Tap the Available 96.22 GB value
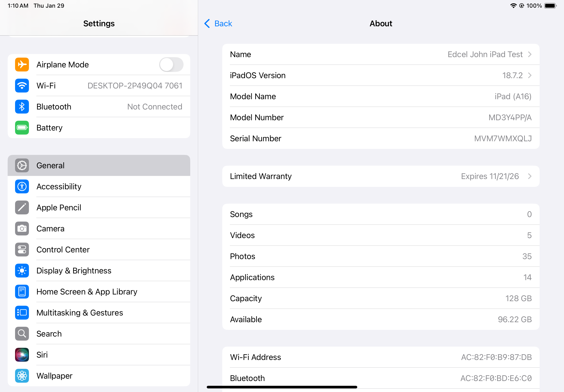This screenshot has height=392, width=564. click(x=515, y=319)
